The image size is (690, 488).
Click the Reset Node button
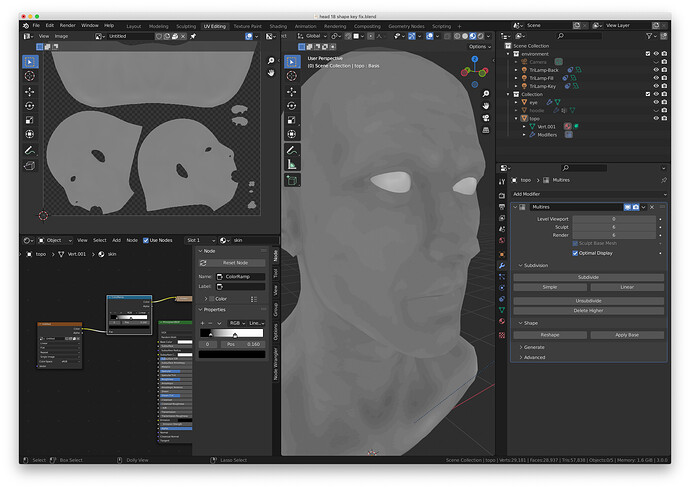click(232, 263)
